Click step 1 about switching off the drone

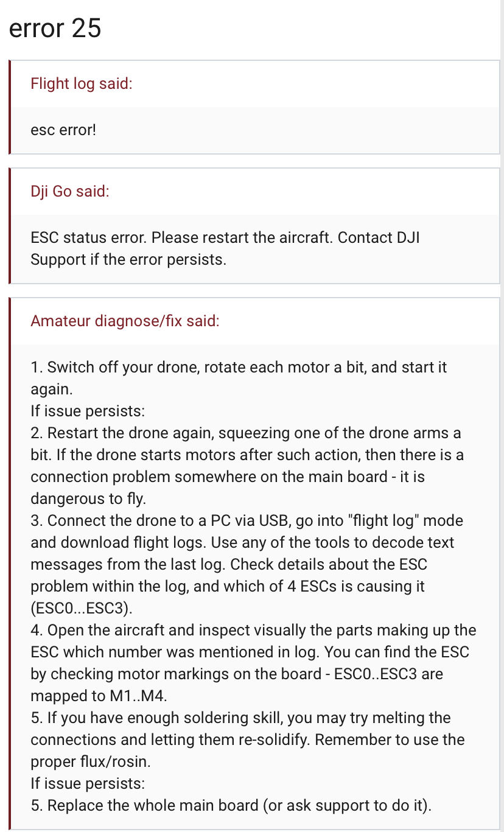239,378
